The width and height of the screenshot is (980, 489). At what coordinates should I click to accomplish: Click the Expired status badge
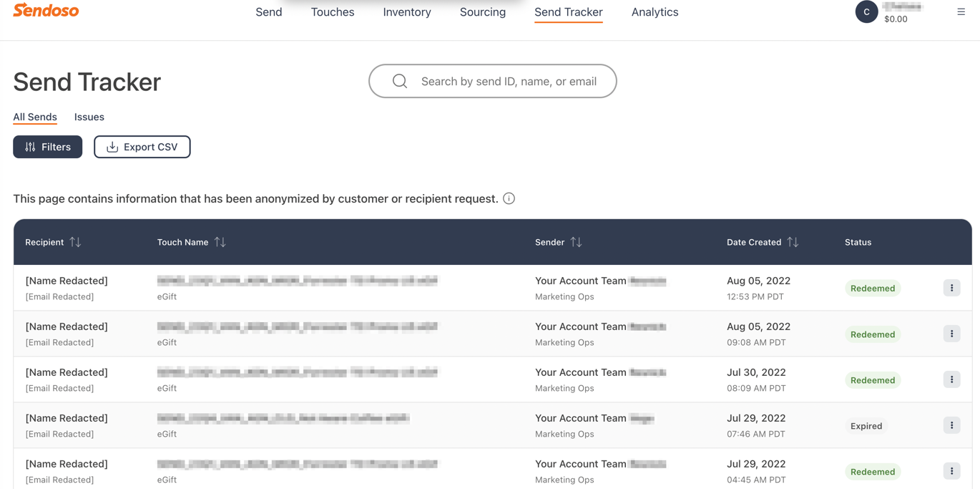(866, 426)
